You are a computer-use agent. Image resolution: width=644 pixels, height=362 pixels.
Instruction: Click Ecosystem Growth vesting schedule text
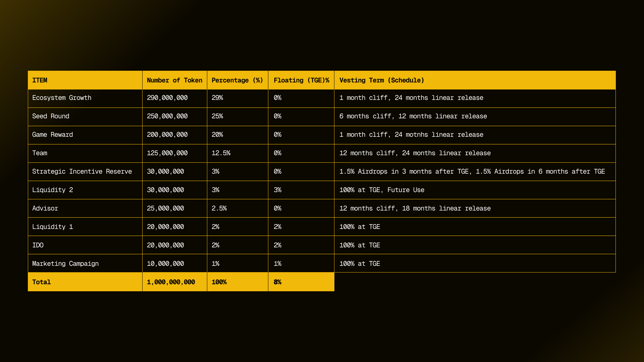tap(411, 98)
